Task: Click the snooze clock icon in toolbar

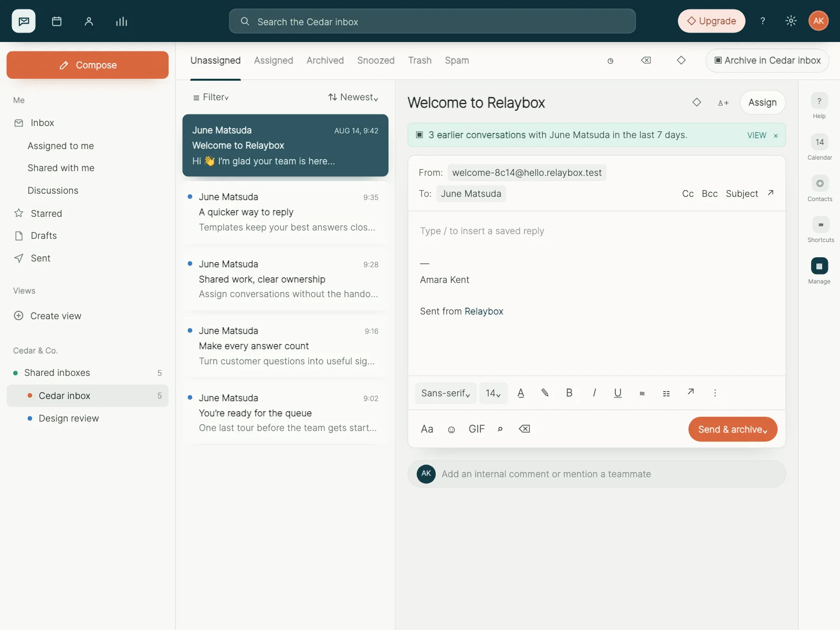Action: point(610,61)
